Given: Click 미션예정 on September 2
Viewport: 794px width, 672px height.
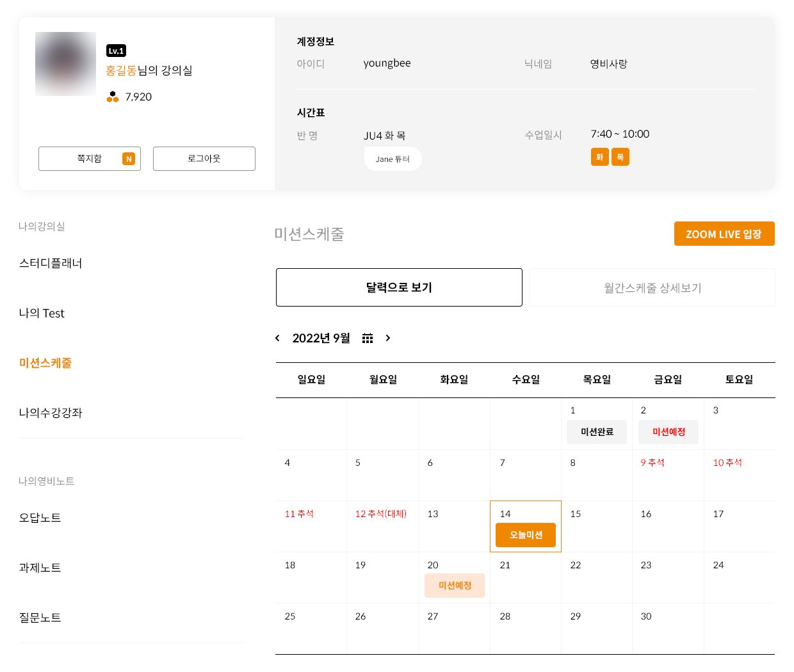Looking at the screenshot, I should pyautogui.click(x=668, y=432).
